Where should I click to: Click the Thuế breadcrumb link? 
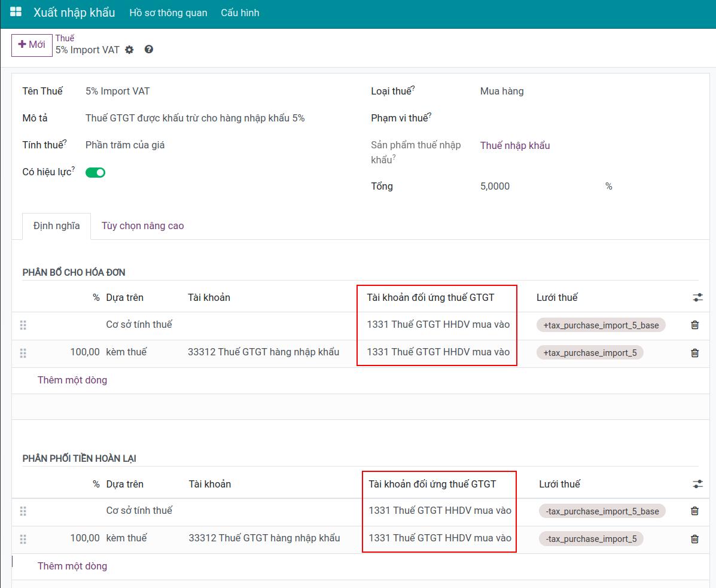pyautogui.click(x=65, y=38)
